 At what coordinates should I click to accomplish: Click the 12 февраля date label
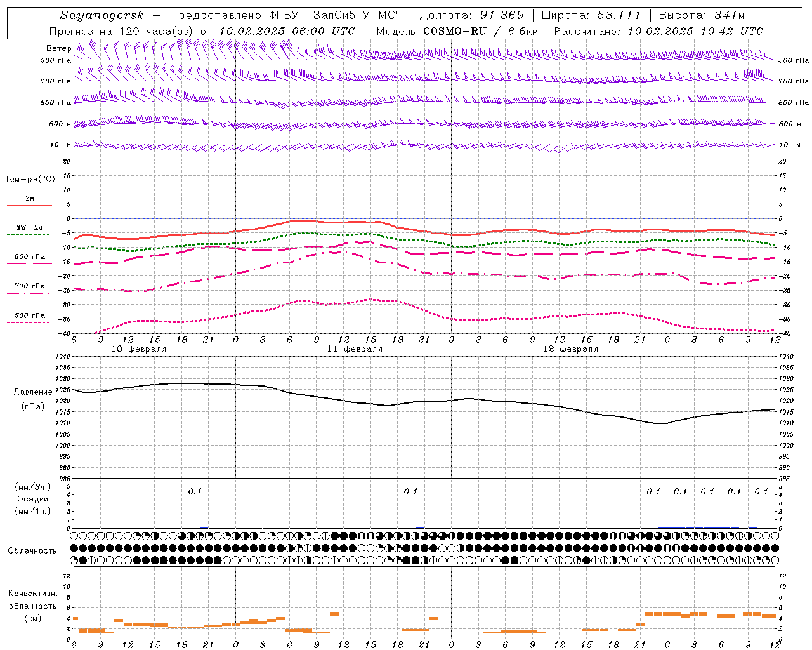tap(570, 349)
